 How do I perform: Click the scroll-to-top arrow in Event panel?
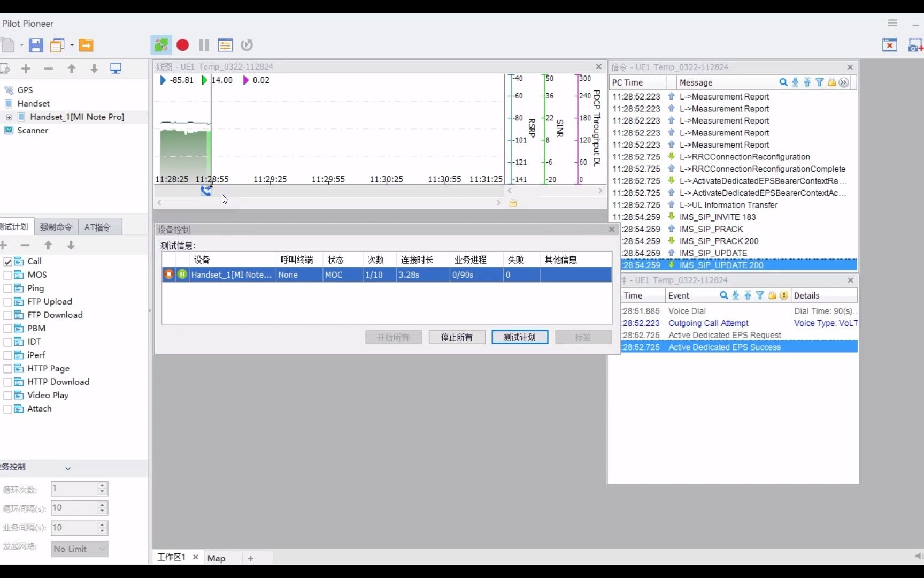coord(748,295)
